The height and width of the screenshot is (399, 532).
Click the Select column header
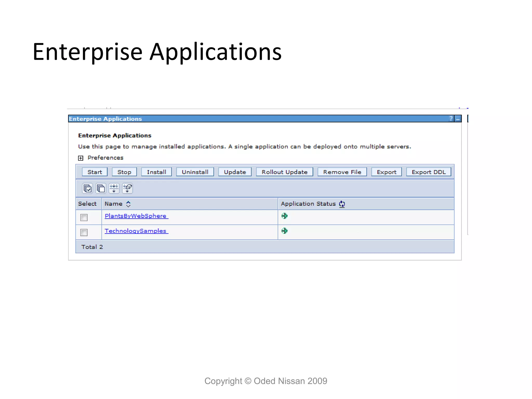coord(87,204)
